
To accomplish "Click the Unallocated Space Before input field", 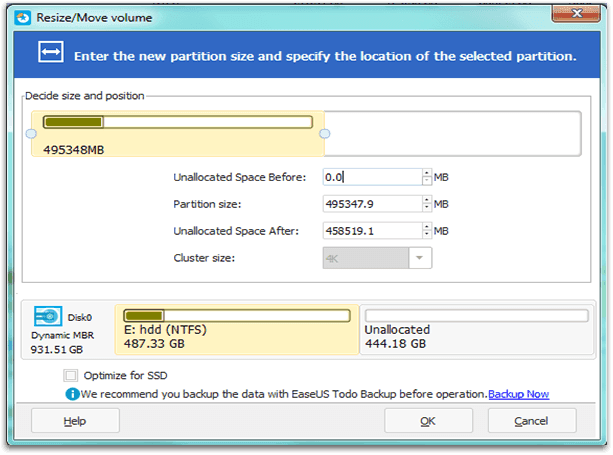I will (x=373, y=177).
